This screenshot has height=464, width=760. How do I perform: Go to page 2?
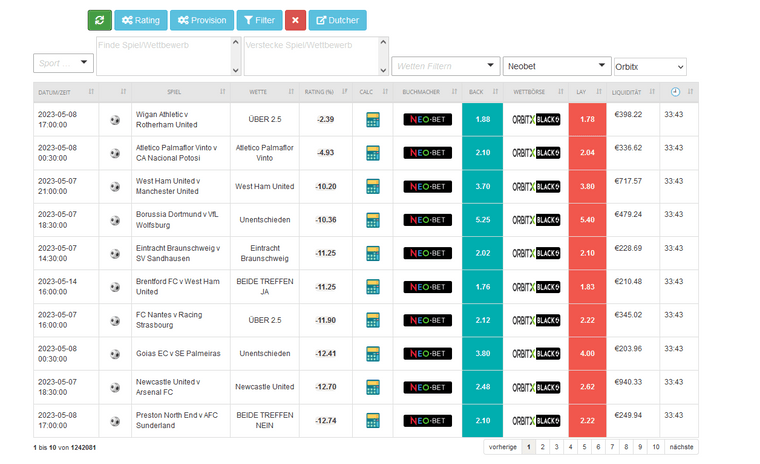click(x=543, y=447)
